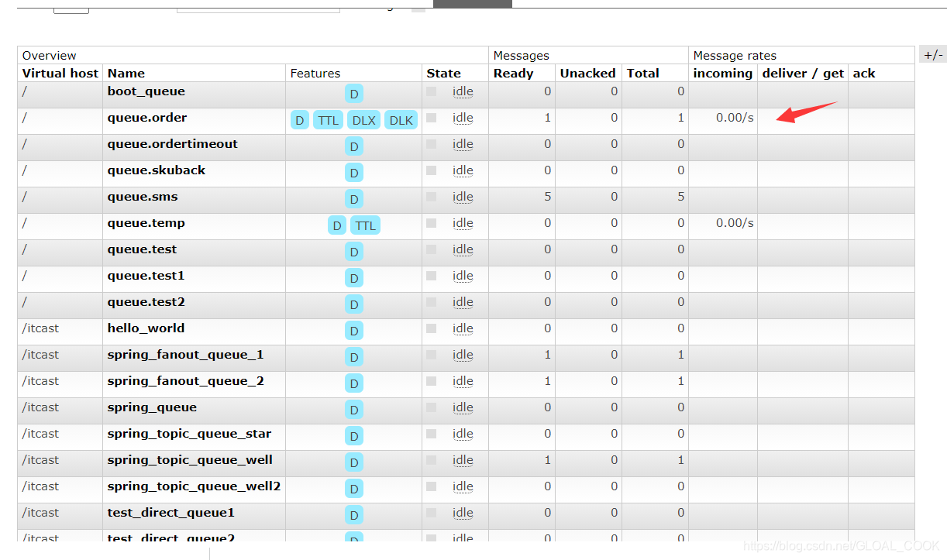Click the D badge of spring_fanout_queue_2

[x=354, y=383]
